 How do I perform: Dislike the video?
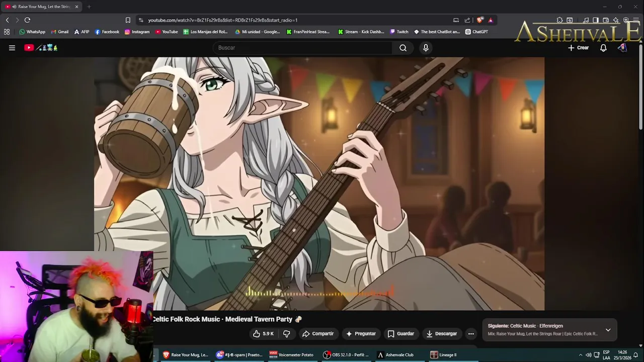pyautogui.click(x=287, y=333)
